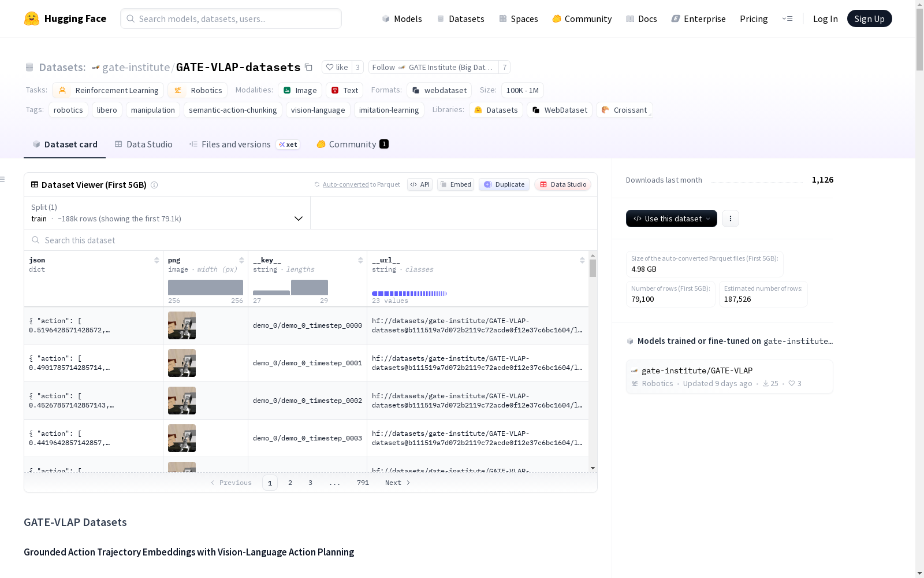This screenshot has height=578, width=924.
Task: Click the table vertical scrollbar down arrow
Action: pyautogui.click(x=593, y=468)
